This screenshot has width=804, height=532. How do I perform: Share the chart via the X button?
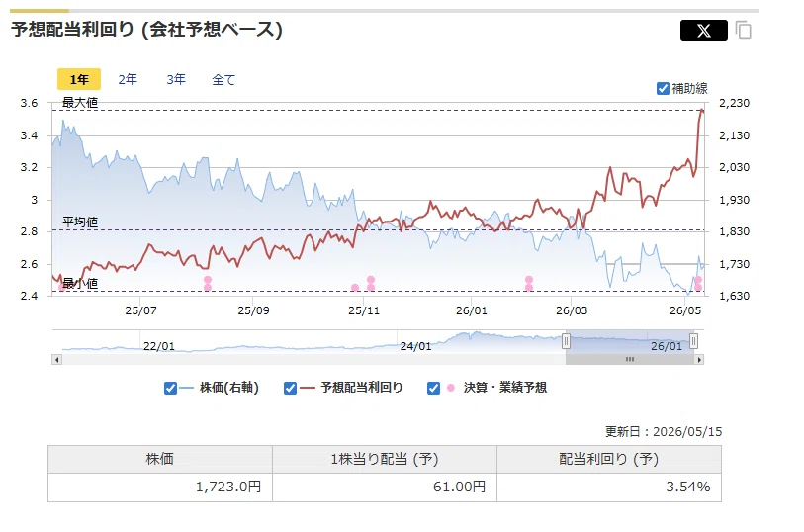coord(703,31)
